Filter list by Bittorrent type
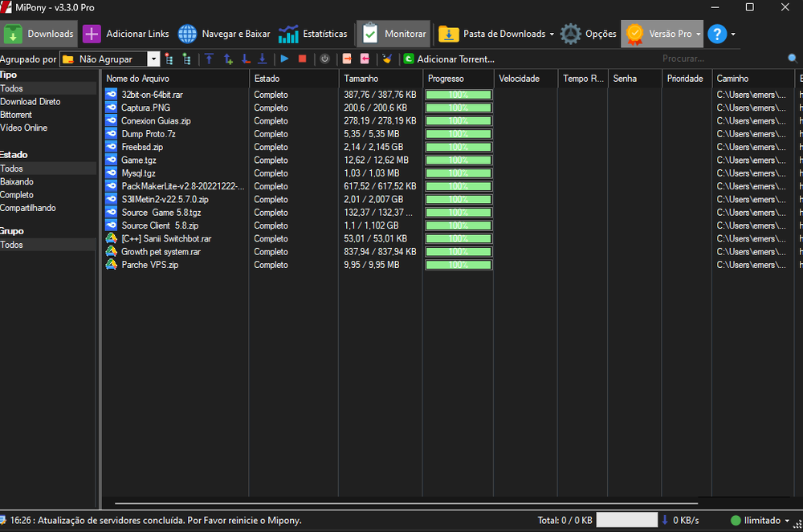The width and height of the screenshot is (803, 532). click(x=17, y=115)
